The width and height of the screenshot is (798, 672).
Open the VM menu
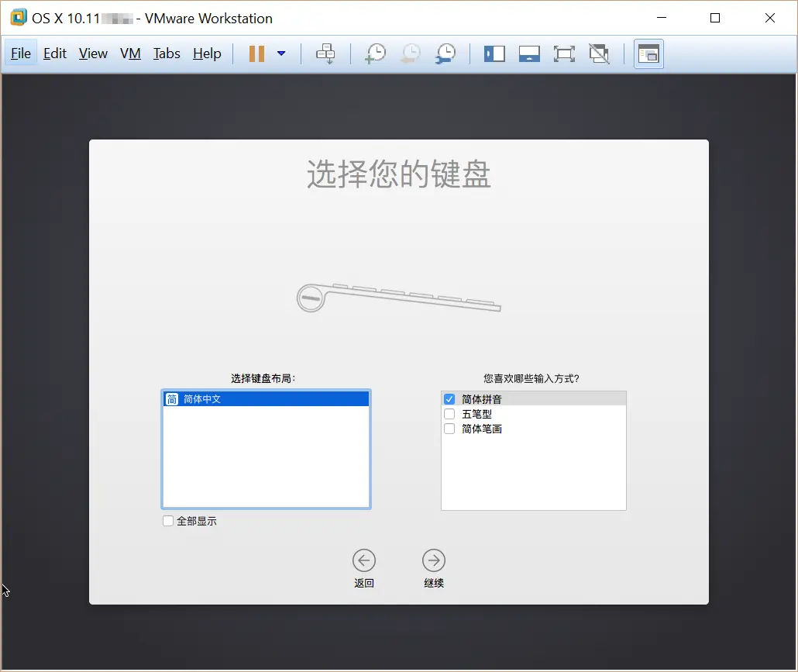tap(130, 53)
